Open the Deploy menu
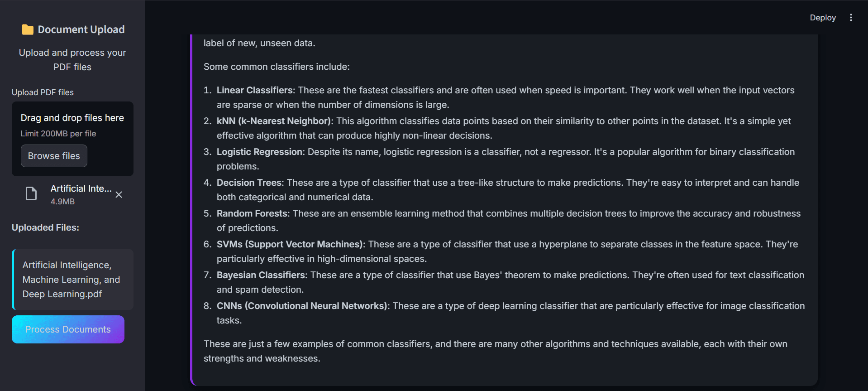Viewport: 868px width, 391px height. 822,18
